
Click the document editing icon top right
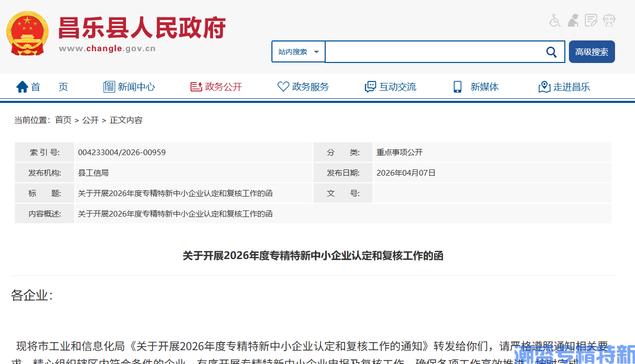pyautogui.click(x=591, y=20)
